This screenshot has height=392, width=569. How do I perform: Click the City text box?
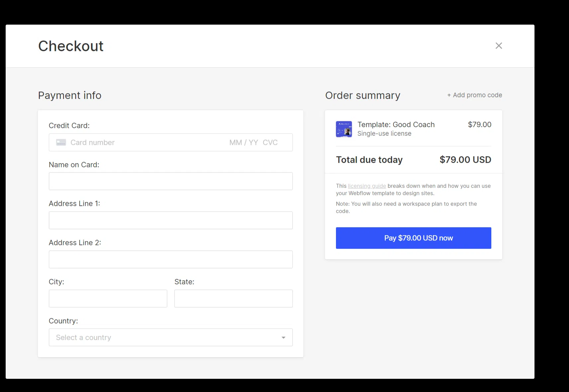108,298
